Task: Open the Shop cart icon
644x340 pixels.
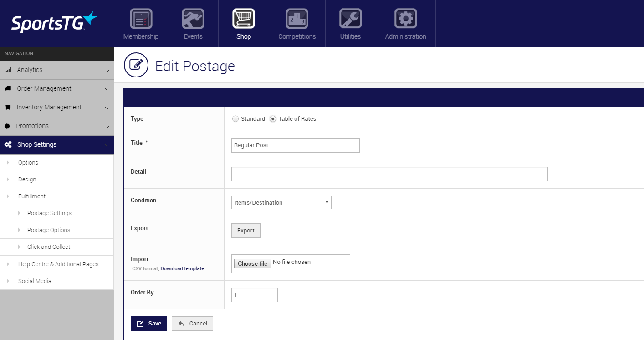Action: (x=244, y=19)
